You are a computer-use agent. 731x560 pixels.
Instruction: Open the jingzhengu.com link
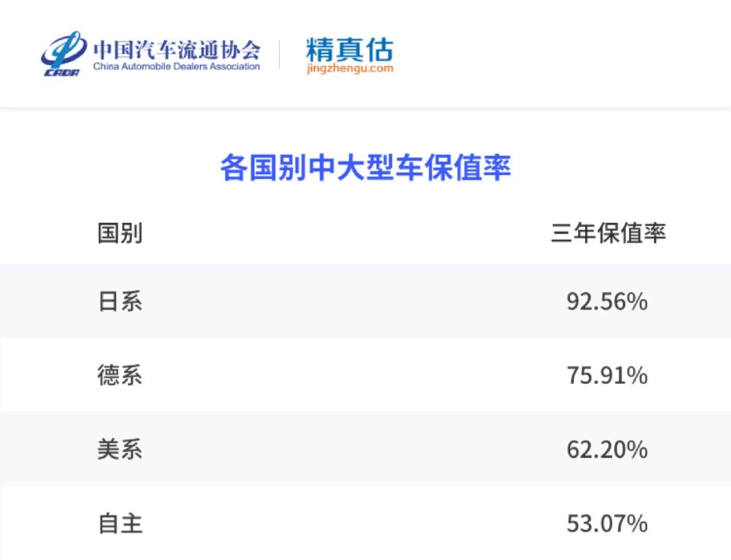point(349,68)
